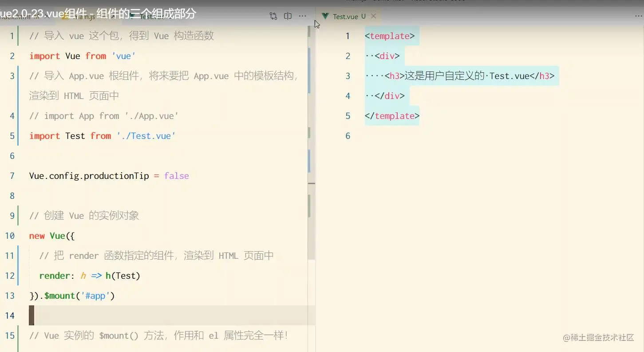Click the commented "import App from './App.vue'" line
The width and height of the screenshot is (644, 352).
[x=104, y=116]
